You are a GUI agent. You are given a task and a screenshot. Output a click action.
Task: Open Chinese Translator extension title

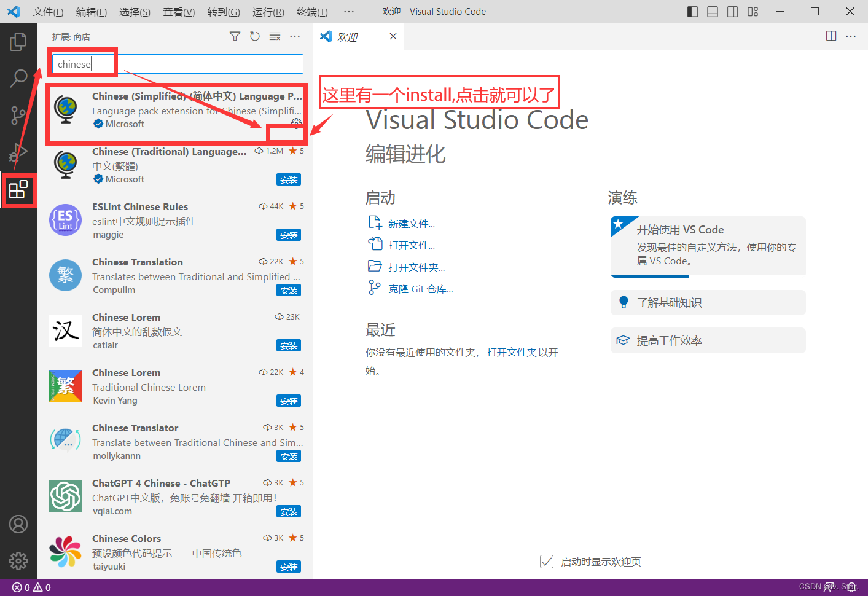click(x=135, y=428)
